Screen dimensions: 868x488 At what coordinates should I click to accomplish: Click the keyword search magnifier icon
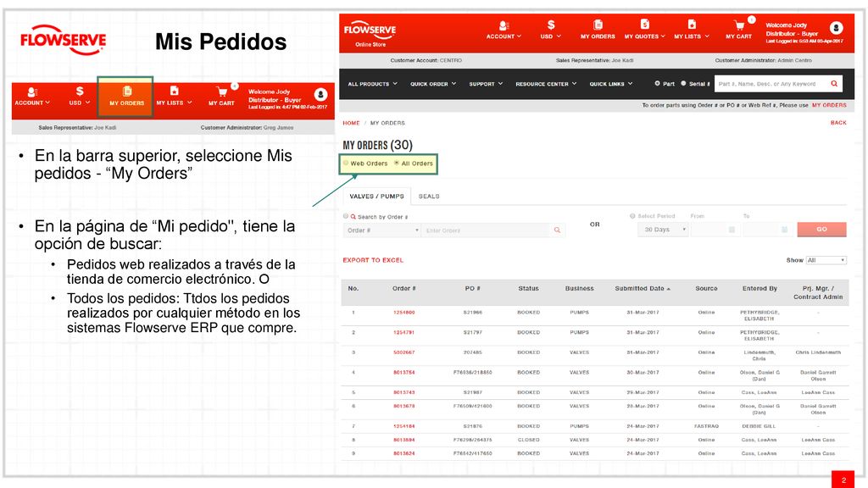834,84
